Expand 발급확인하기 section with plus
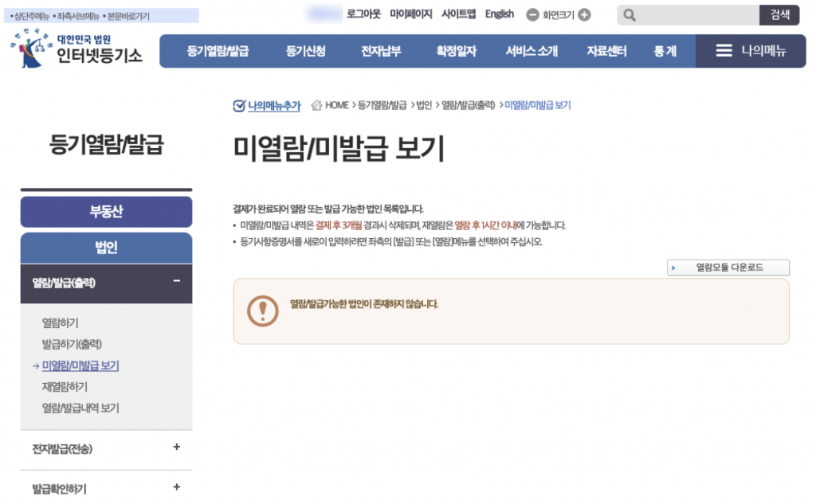This screenshot has height=504, width=816. tap(177, 486)
